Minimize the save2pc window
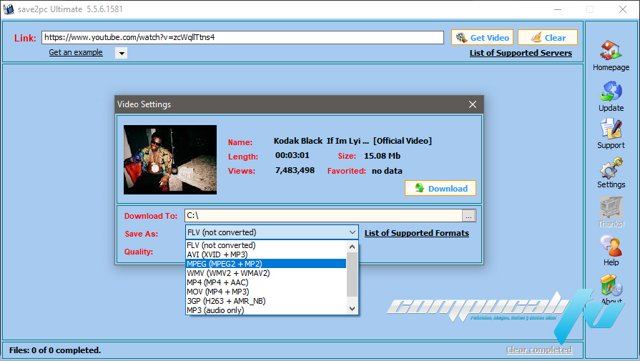The width and height of the screenshot is (640, 361). point(558,9)
